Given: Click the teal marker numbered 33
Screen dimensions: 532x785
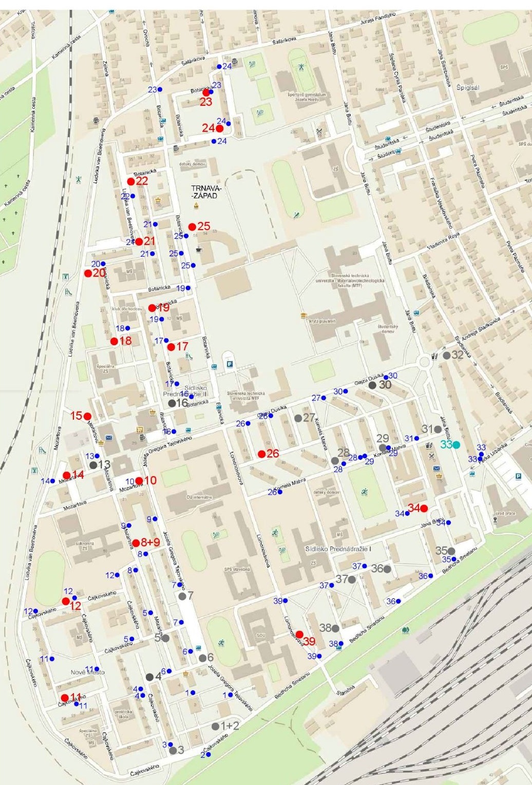Looking at the screenshot, I should [456, 444].
